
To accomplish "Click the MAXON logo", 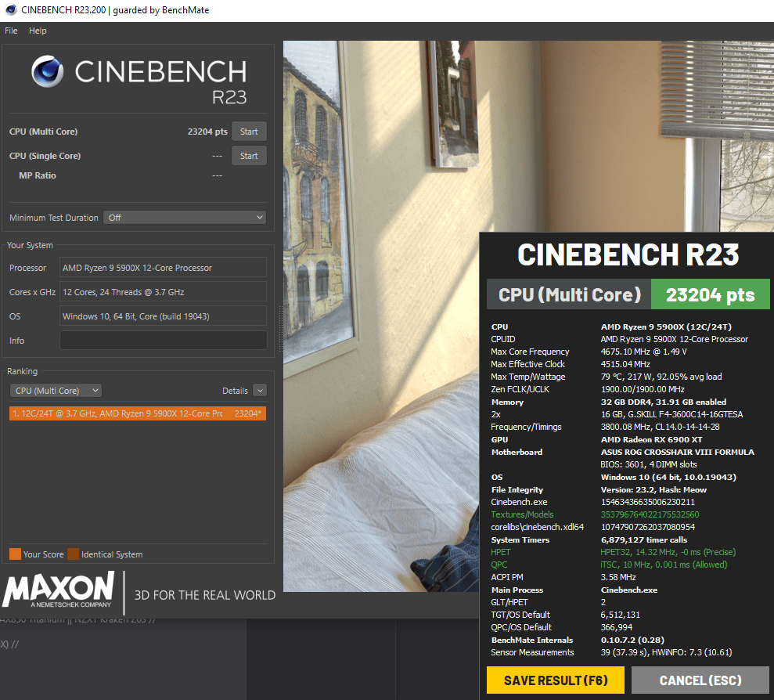I will tap(58, 590).
